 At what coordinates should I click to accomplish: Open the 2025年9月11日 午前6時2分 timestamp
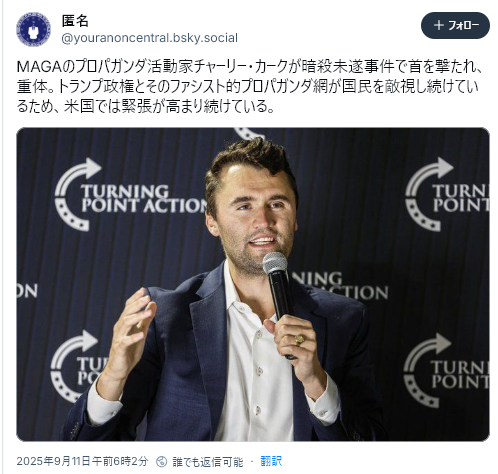[82, 462]
